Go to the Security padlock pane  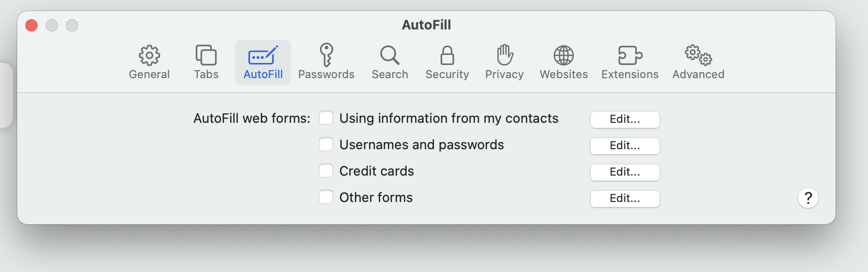click(x=447, y=55)
